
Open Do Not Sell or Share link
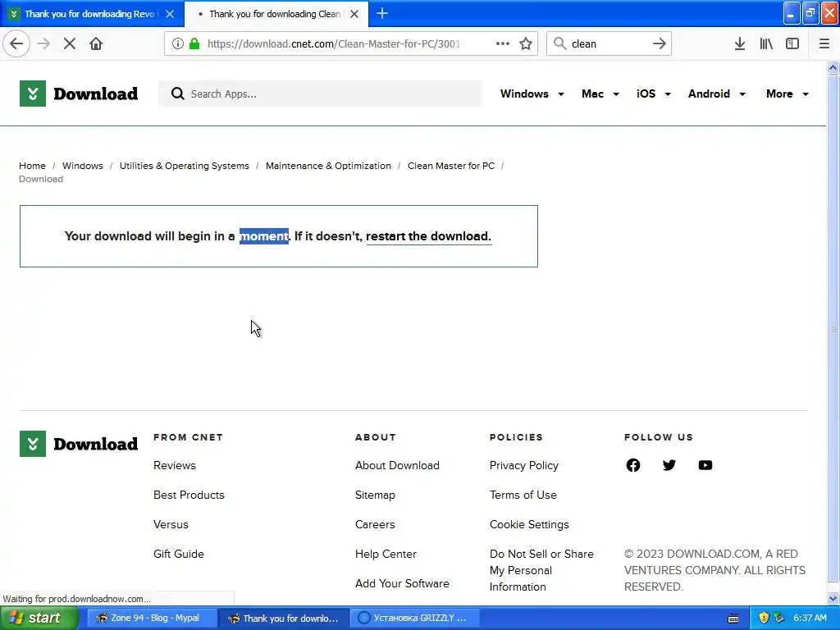pos(541,570)
